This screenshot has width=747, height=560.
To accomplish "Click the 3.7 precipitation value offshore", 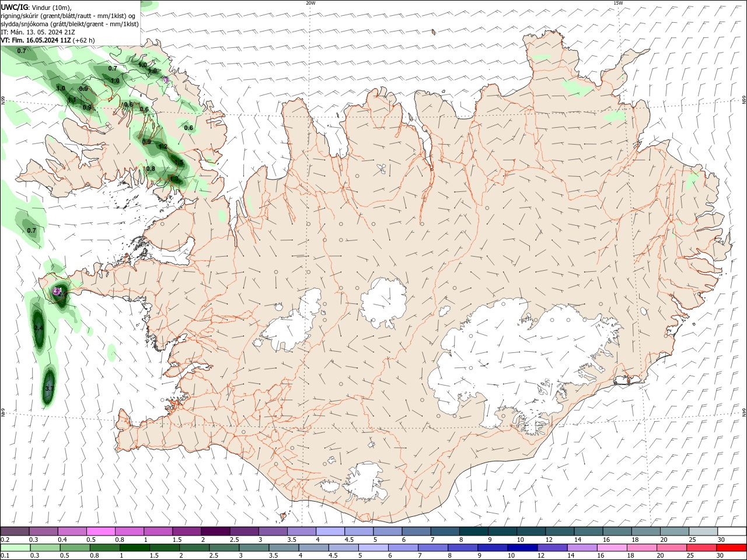I will click(49, 388).
